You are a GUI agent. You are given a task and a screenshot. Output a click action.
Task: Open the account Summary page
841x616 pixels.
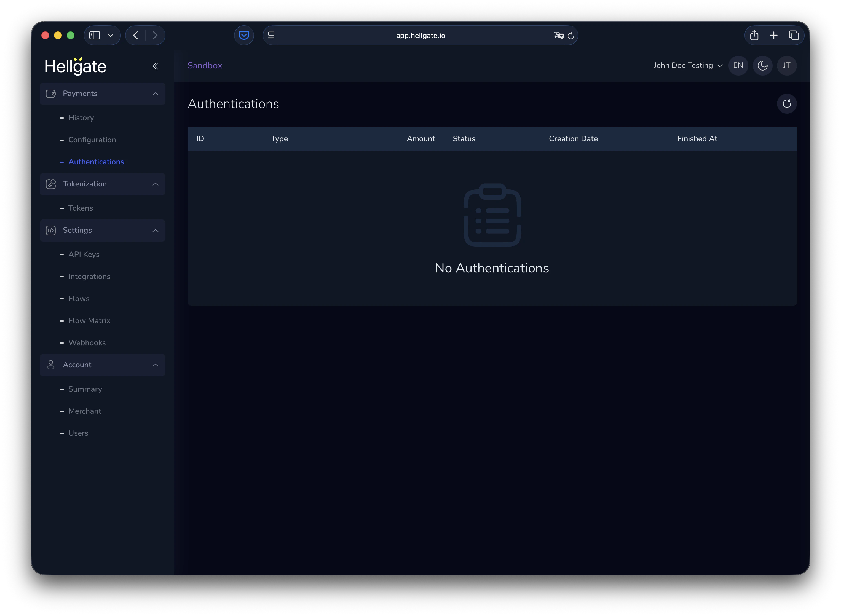click(x=85, y=389)
